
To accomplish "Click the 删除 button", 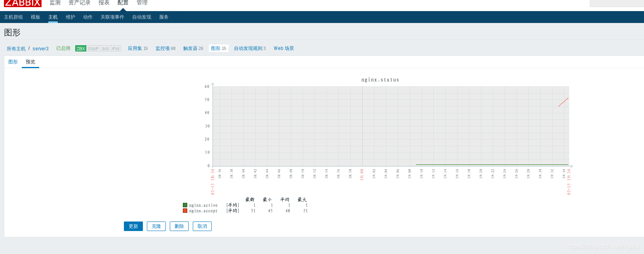I will click(179, 226).
